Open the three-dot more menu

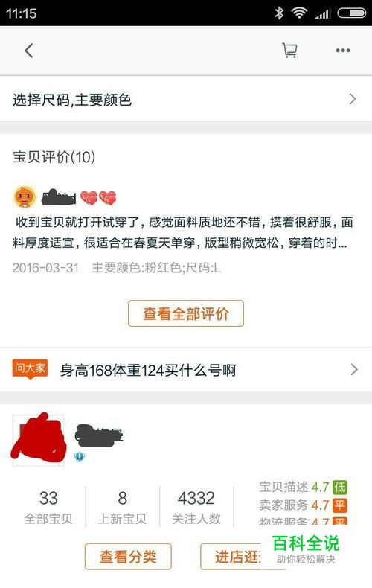pos(343,51)
